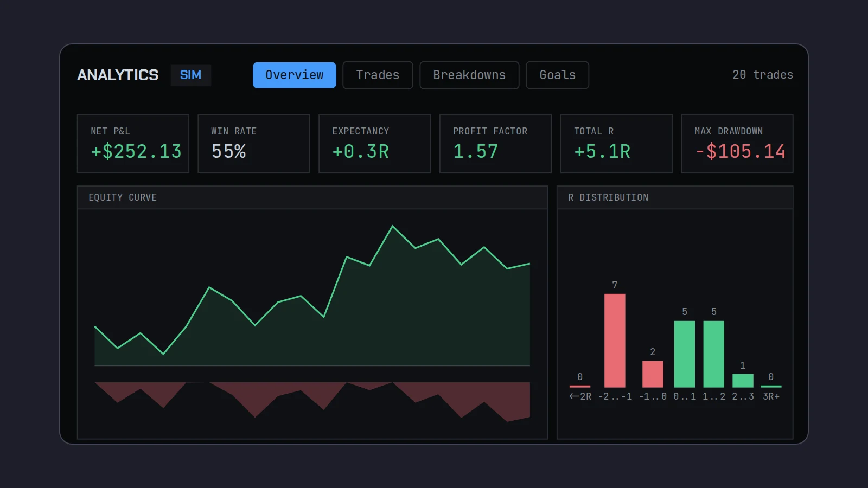This screenshot has height=488, width=868.
Task: Click the EQUITY CURVE panel header
Action: click(312, 197)
